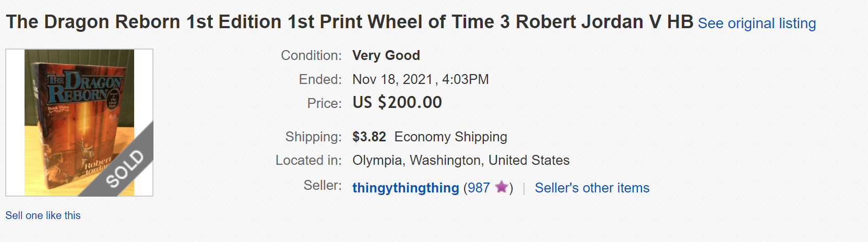Open the Sell one like this link

coord(43,215)
